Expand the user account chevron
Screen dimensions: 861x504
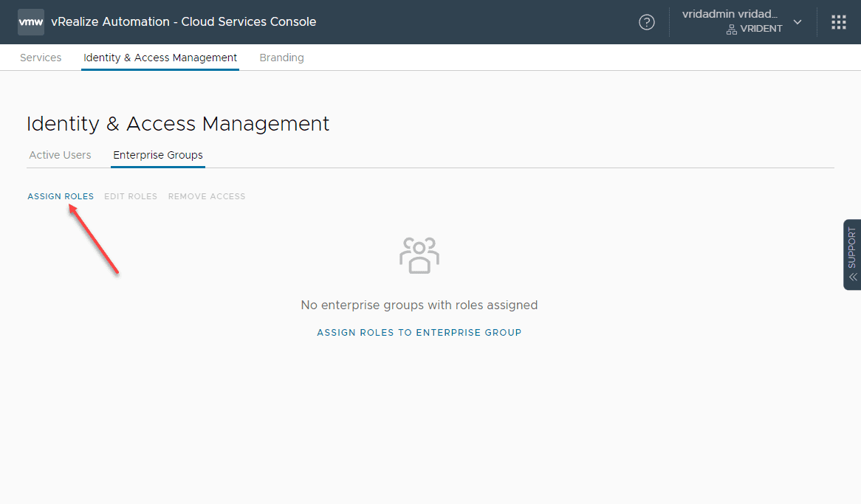pyautogui.click(x=797, y=22)
